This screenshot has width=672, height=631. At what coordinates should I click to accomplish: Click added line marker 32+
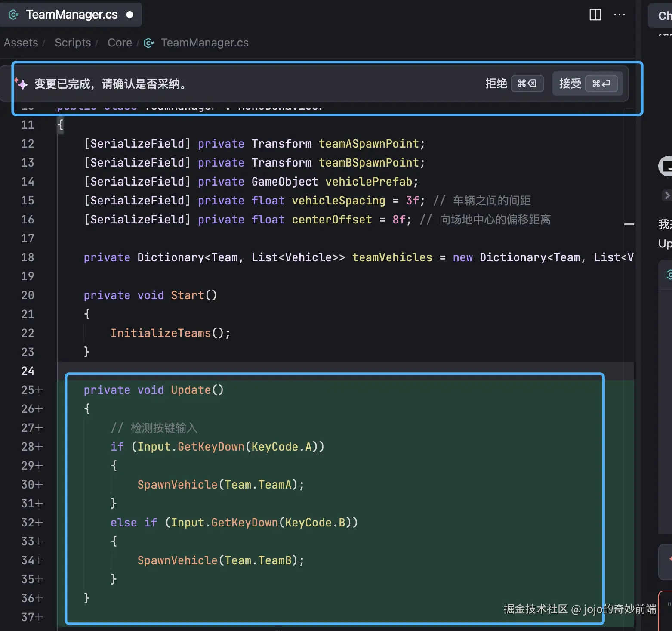coord(32,523)
